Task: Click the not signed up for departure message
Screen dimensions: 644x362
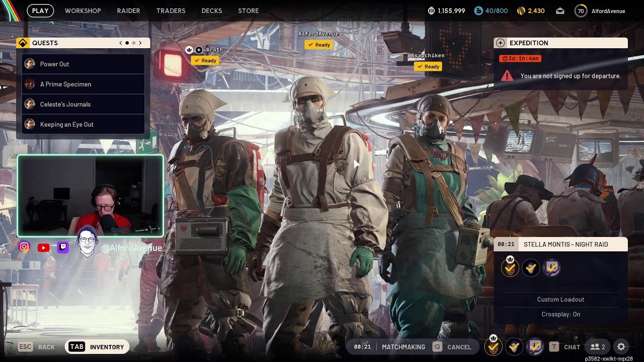Action: 571,76
